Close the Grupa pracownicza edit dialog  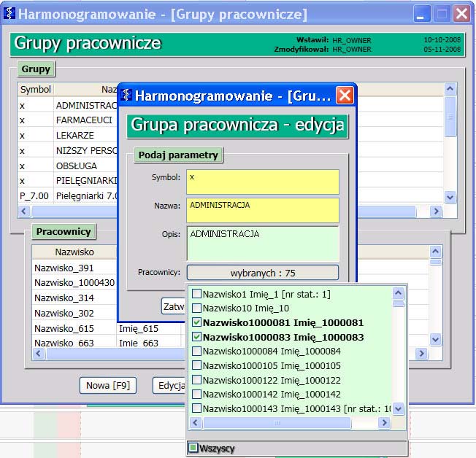(345, 96)
